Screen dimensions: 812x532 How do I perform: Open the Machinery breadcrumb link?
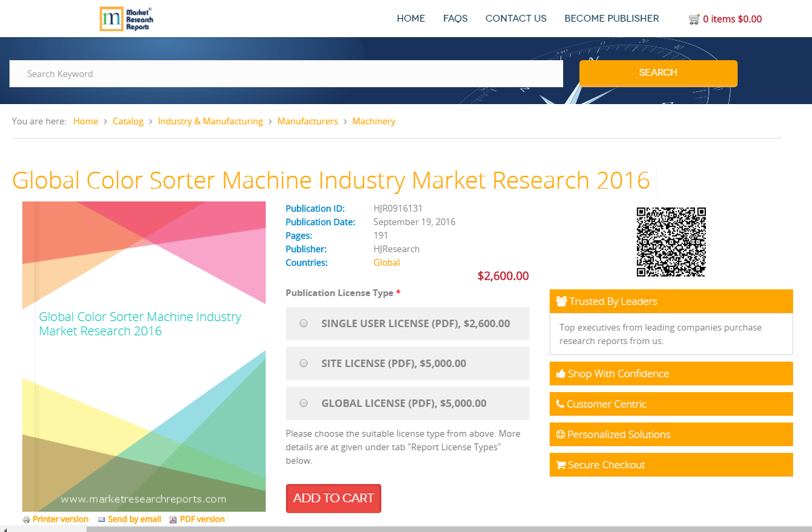coord(374,121)
